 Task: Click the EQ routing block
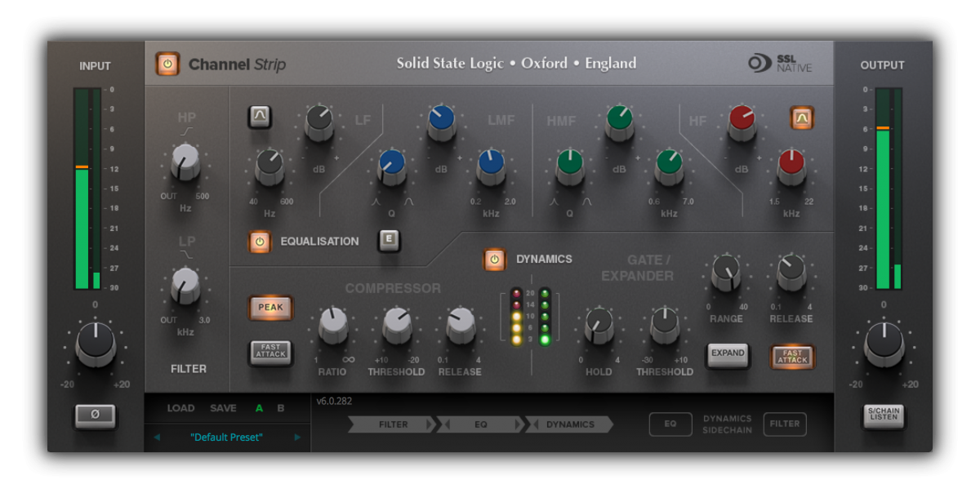(480, 424)
